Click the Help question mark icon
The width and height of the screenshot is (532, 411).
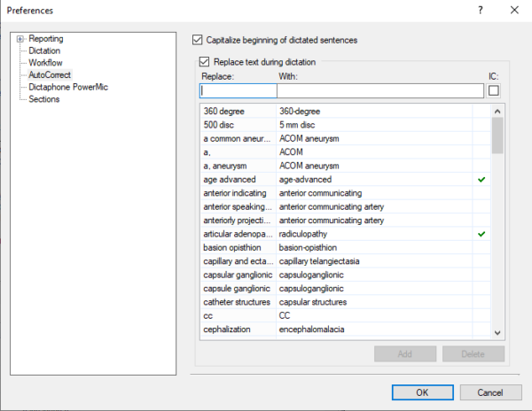481,11
